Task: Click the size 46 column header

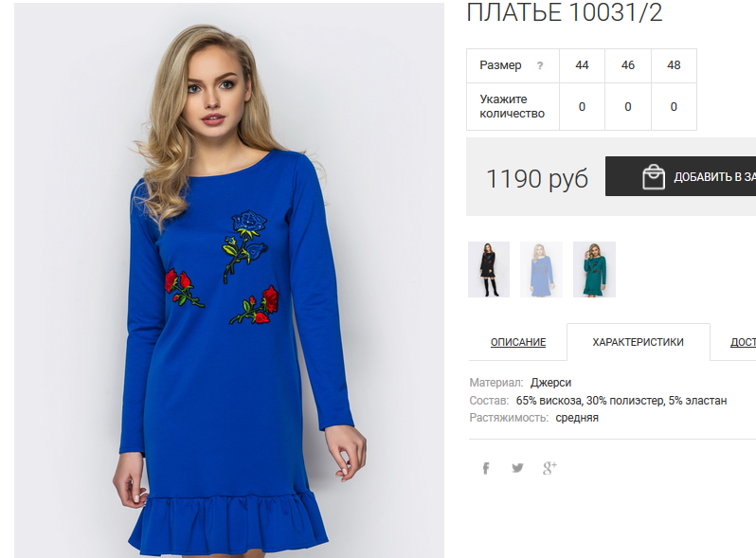Action: click(628, 65)
